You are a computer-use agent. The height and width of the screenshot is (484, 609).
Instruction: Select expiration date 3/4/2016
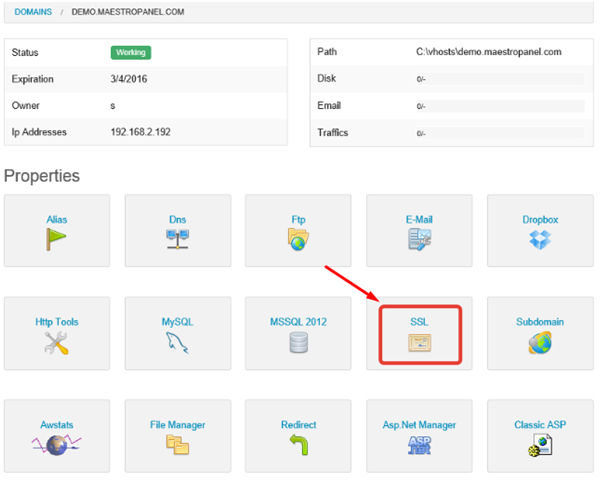(129, 79)
